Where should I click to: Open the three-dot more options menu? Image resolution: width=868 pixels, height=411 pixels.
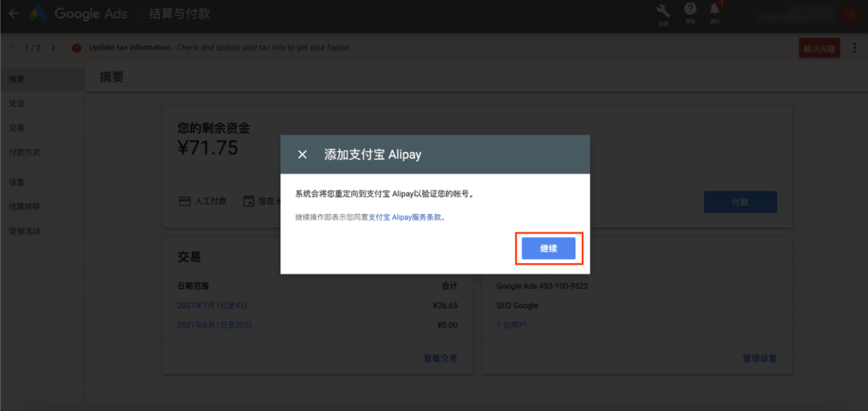click(854, 48)
